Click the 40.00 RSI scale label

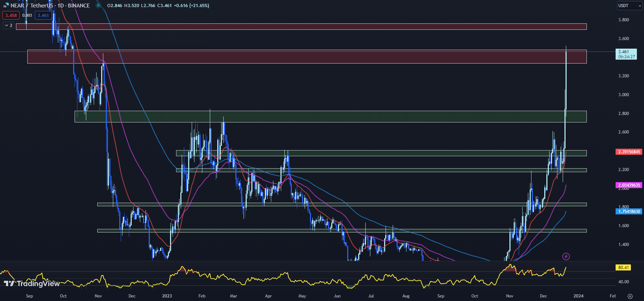[x=623, y=282]
